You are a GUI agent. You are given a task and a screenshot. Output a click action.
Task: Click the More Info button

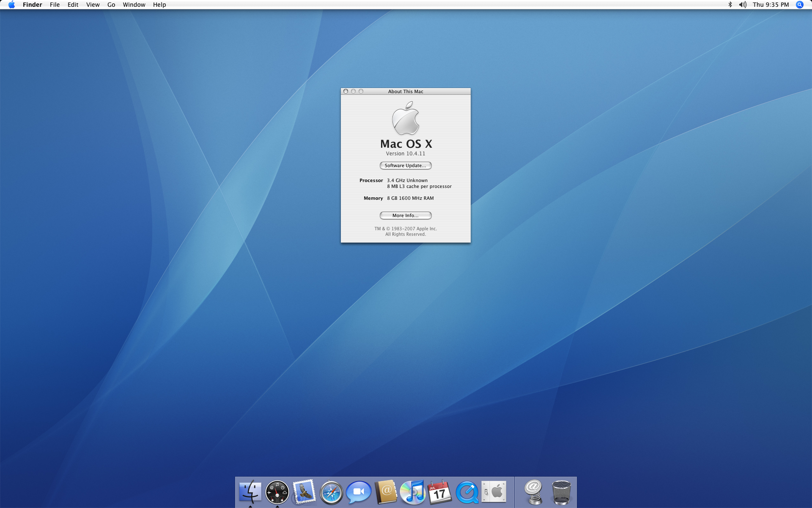tap(405, 215)
